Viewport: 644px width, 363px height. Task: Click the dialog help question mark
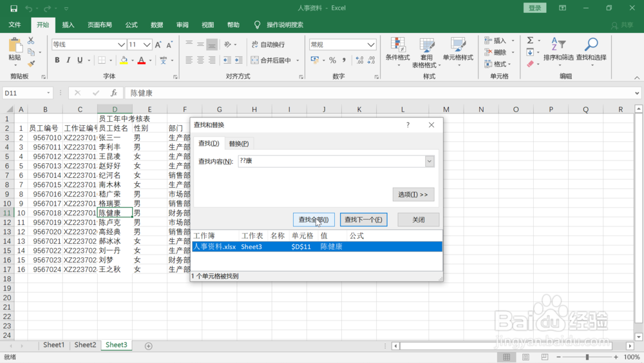[x=408, y=125]
